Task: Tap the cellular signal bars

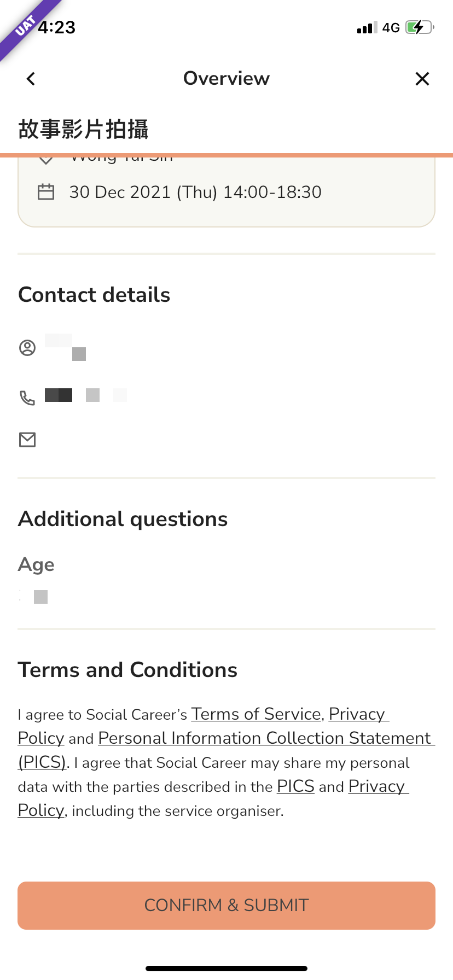Action: (x=367, y=27)
